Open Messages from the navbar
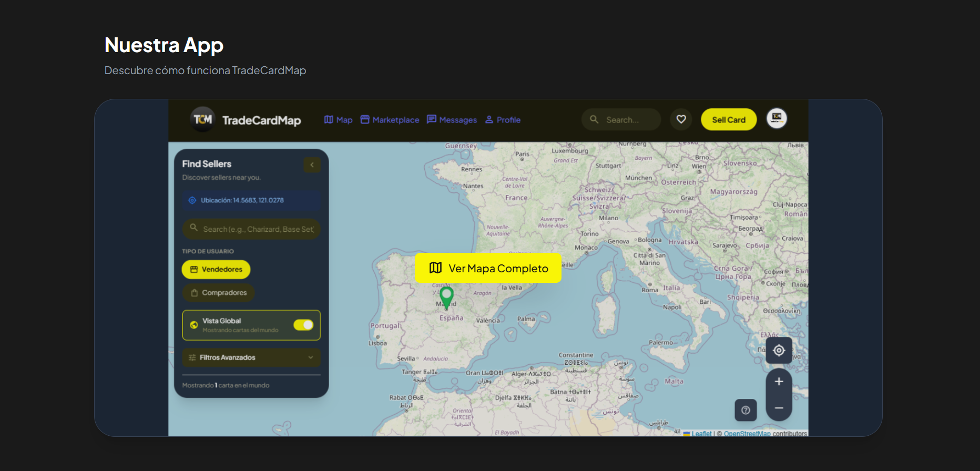This screenshot has width=980, height=471. pyautogui.click(x=452, y=120)
